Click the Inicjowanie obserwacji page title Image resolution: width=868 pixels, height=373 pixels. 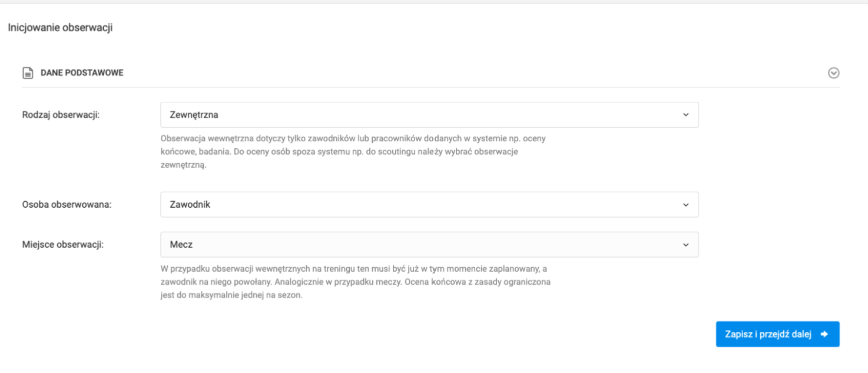click(60, 28)
